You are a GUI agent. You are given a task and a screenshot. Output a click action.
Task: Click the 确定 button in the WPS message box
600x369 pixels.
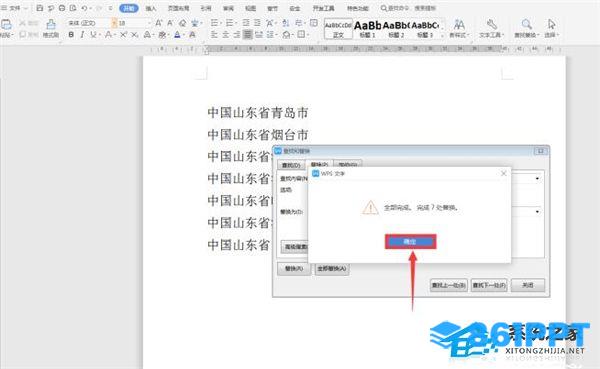tap(410, 242)
